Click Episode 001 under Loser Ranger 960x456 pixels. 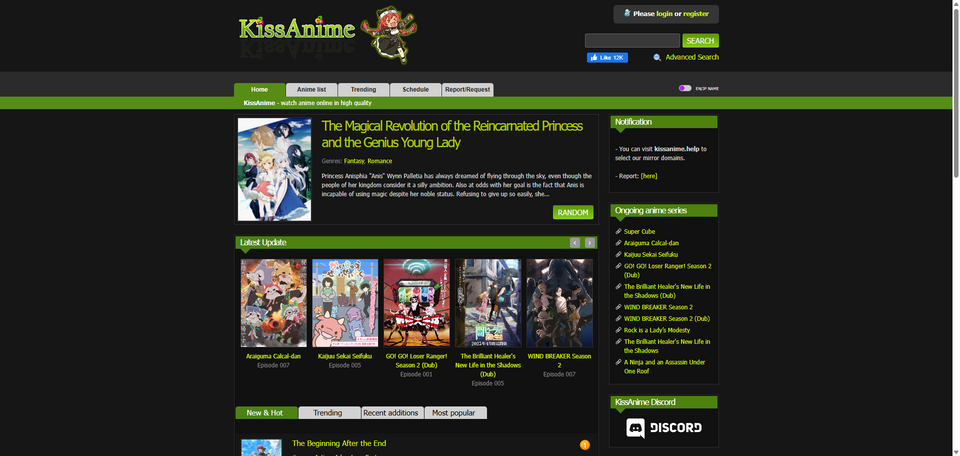click(416, 374)
